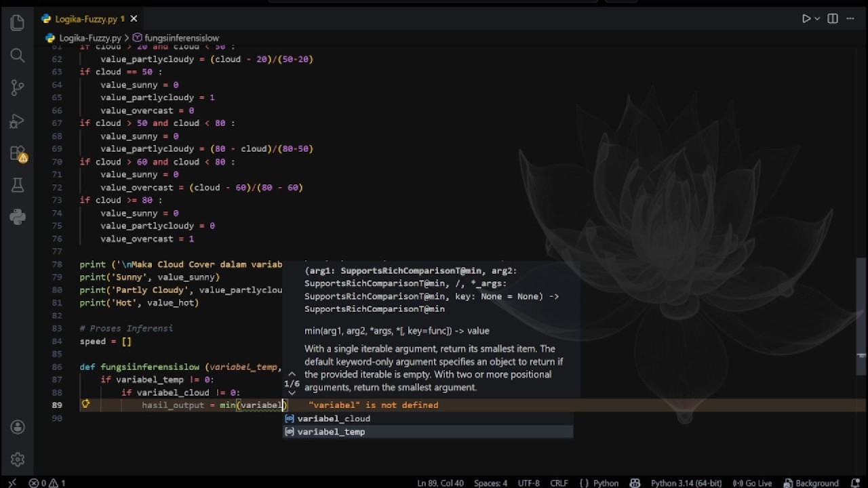Screen dimensions: 868x488
Task: Change the file encoding via UTF-8
Action: point(529,483)
